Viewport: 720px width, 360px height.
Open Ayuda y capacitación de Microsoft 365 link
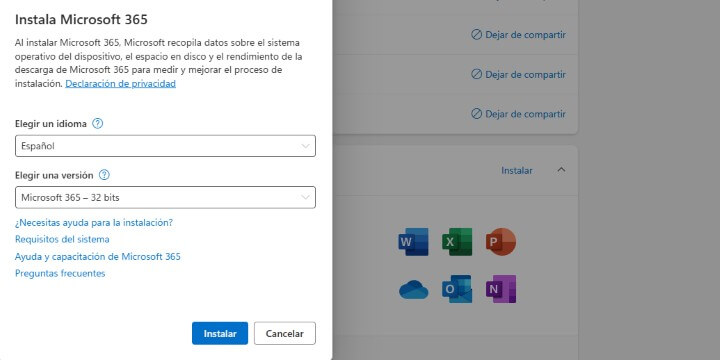[x=97, y=256]
